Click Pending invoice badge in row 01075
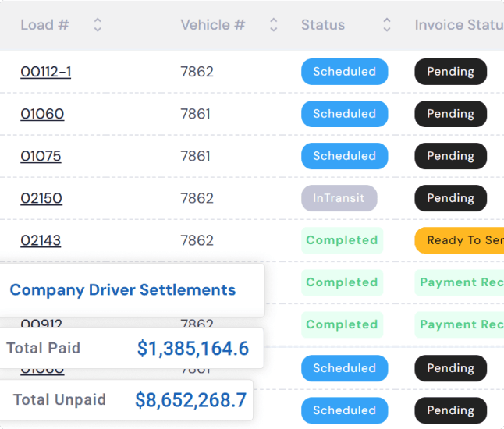The height and width of the screenshot is (429, 504). [x=450, y=156]
